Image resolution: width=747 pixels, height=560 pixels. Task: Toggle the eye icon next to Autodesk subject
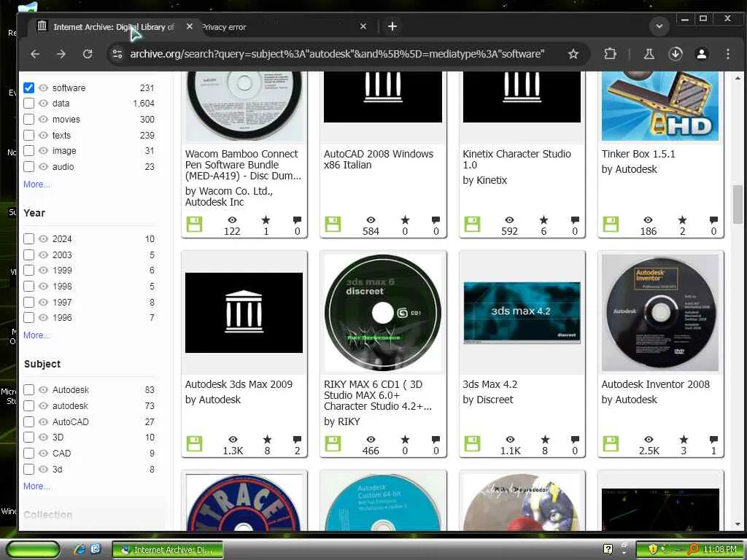[x=43, y=389]
